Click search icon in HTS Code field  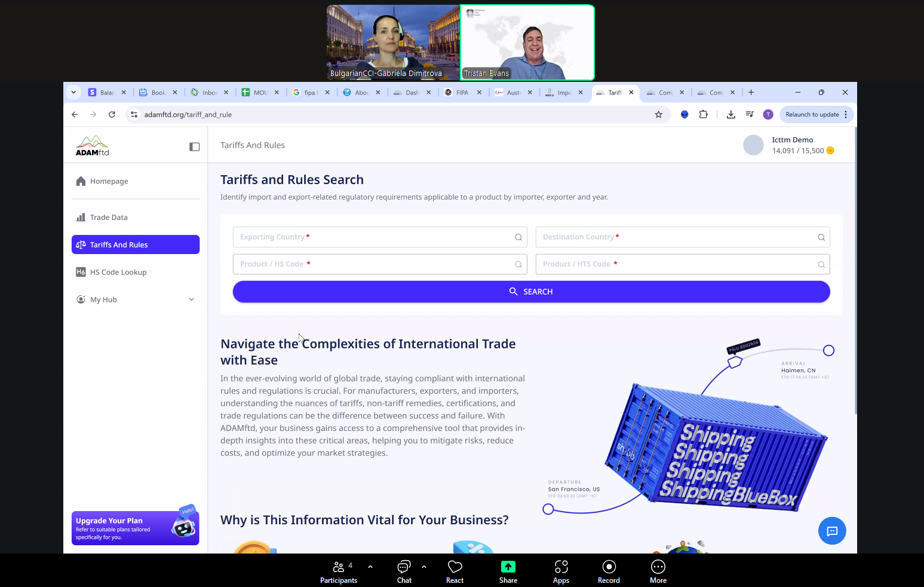pos(821,264)
